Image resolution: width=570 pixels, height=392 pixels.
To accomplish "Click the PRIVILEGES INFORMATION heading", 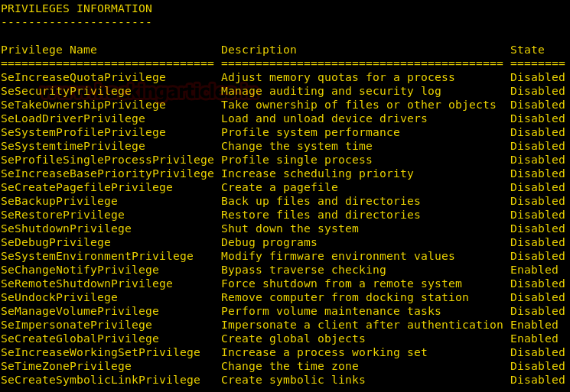I will coord(77,8).
